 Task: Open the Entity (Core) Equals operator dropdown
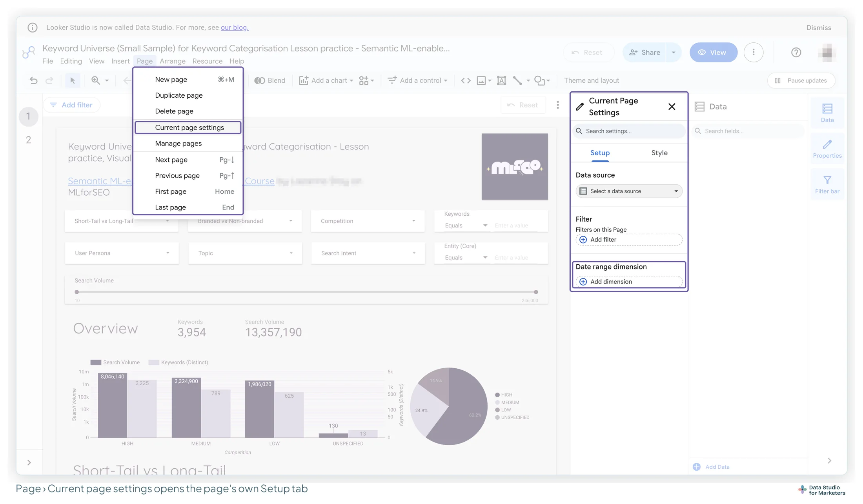(466, 258)
